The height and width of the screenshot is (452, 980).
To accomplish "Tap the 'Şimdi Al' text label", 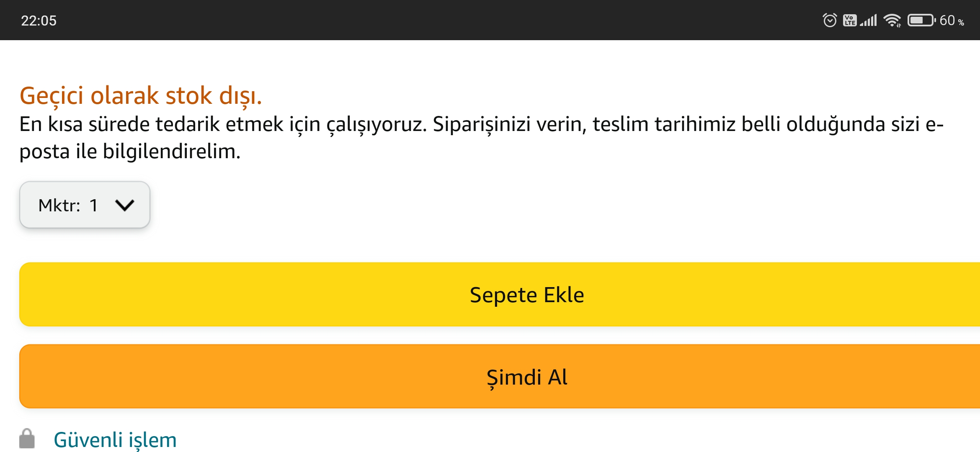I will point(527,377).
